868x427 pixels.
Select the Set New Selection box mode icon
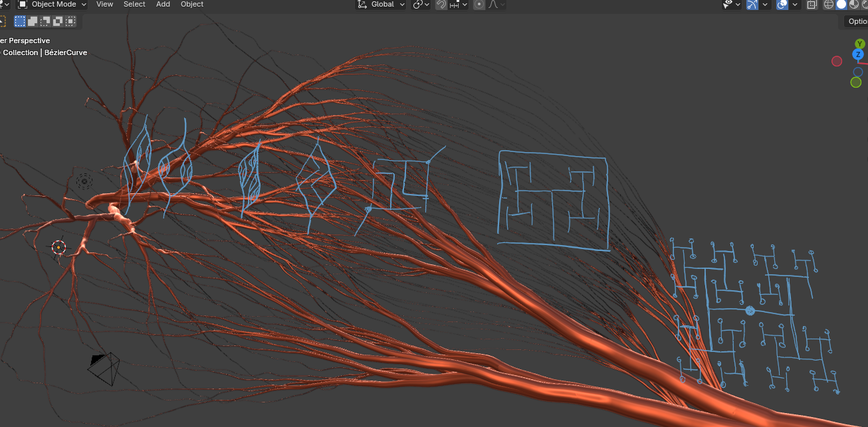pyautogui.click(x=20, y=21)
